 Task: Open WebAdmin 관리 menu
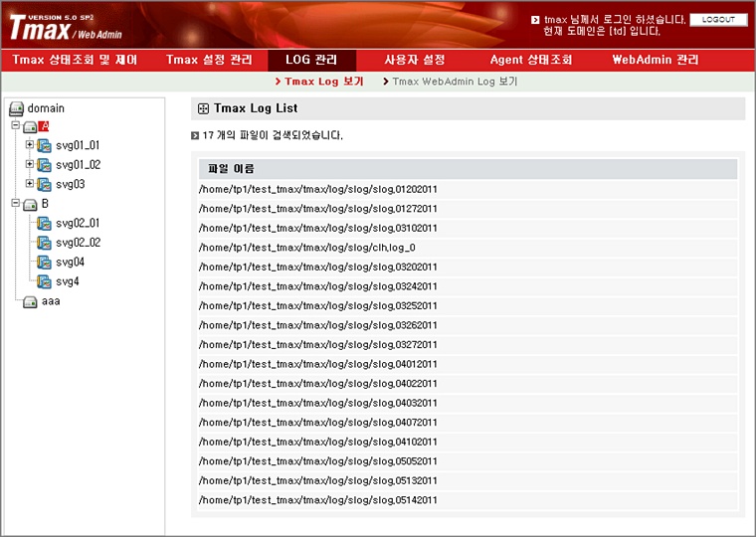pyautogui.click(x=656, y=60)
